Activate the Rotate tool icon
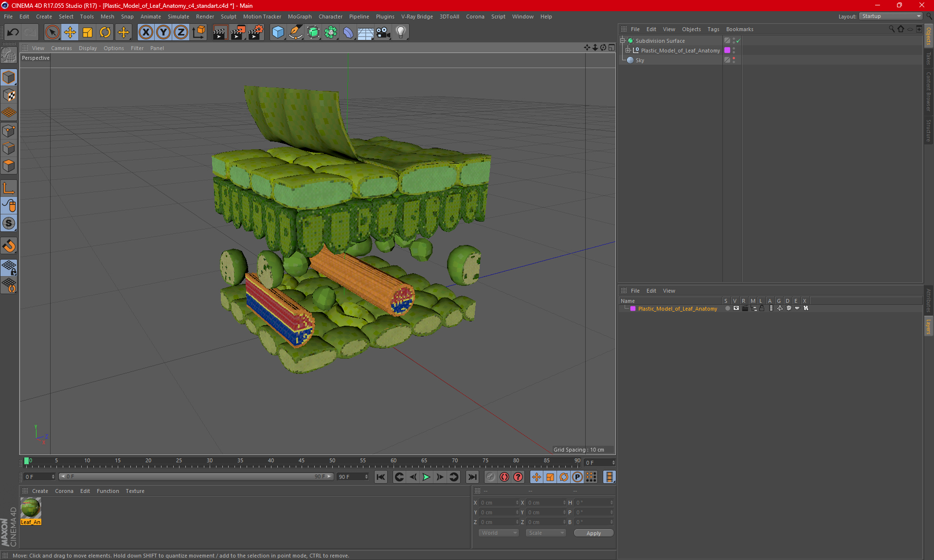 [105, 33]
